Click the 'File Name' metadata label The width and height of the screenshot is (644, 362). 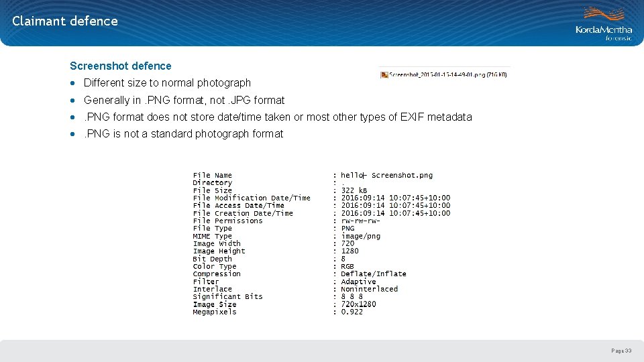213,175
